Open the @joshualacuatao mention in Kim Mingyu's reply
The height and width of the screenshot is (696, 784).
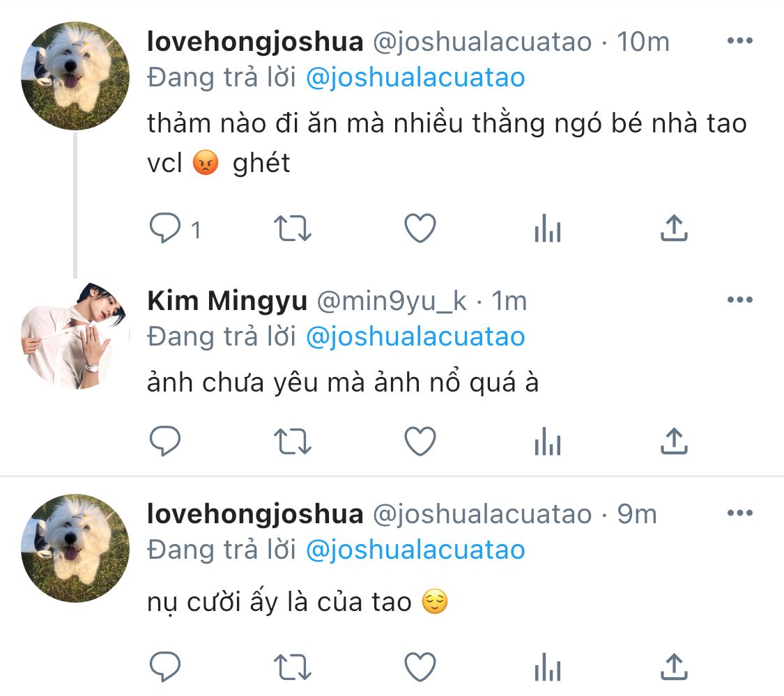tap(415, 337)
